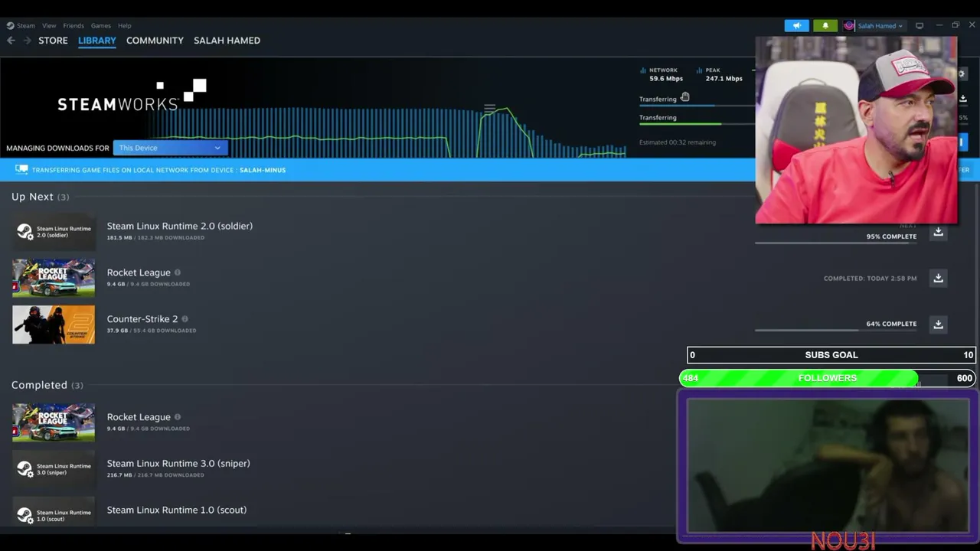Click the Steam Linux Runtime 2.0 (soldier) thumbnail

coord(54,231)
